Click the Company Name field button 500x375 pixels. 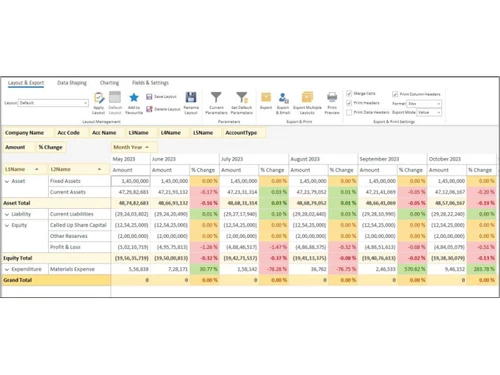tap(28, 133)
